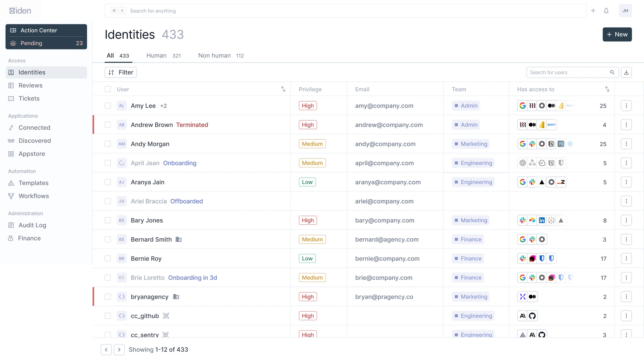Open the notifications bell icon

click(x=606, y=11)
